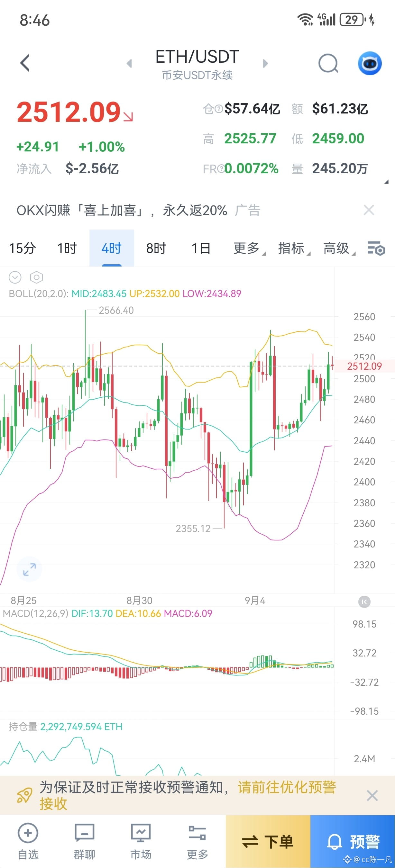
Task: Tap the 预警 alert button
Action: tap(353, 842)
